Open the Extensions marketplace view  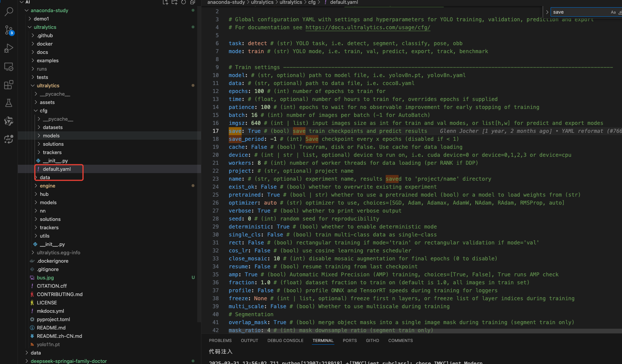point(9,85)
